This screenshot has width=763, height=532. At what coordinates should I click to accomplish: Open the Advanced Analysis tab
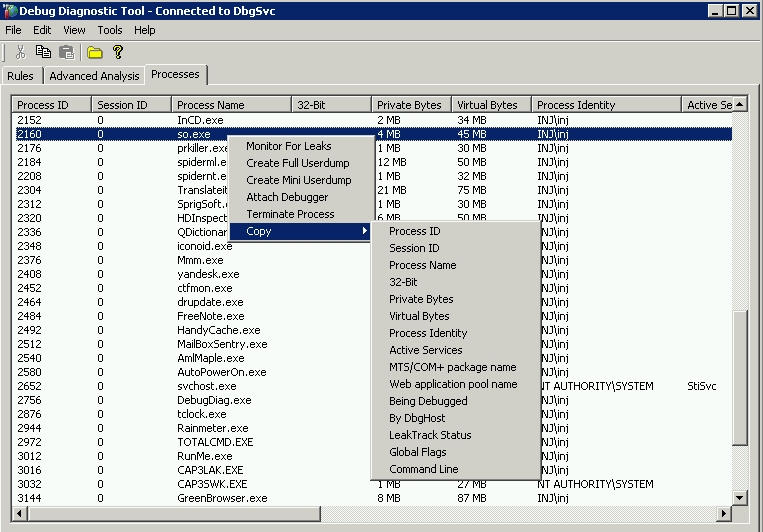[x=94, y=76]
